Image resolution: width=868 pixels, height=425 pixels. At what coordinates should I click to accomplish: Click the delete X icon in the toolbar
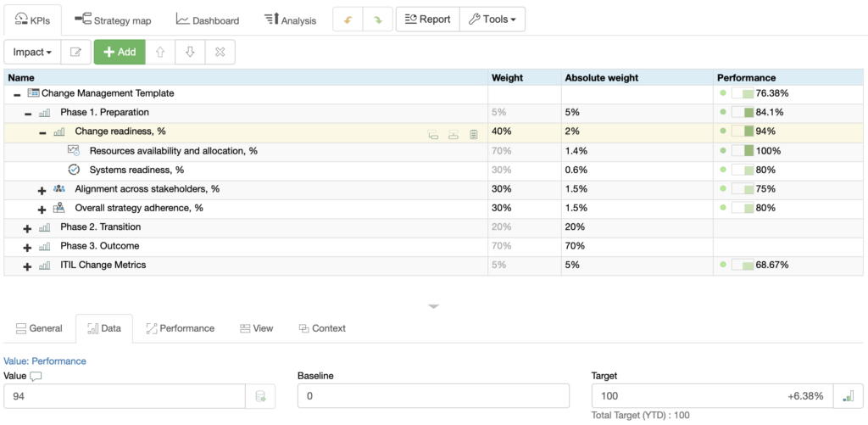click(220, 52)
